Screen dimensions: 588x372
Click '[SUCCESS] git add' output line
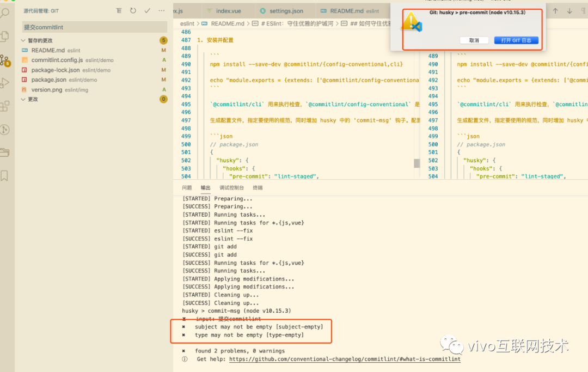[209, 254]
